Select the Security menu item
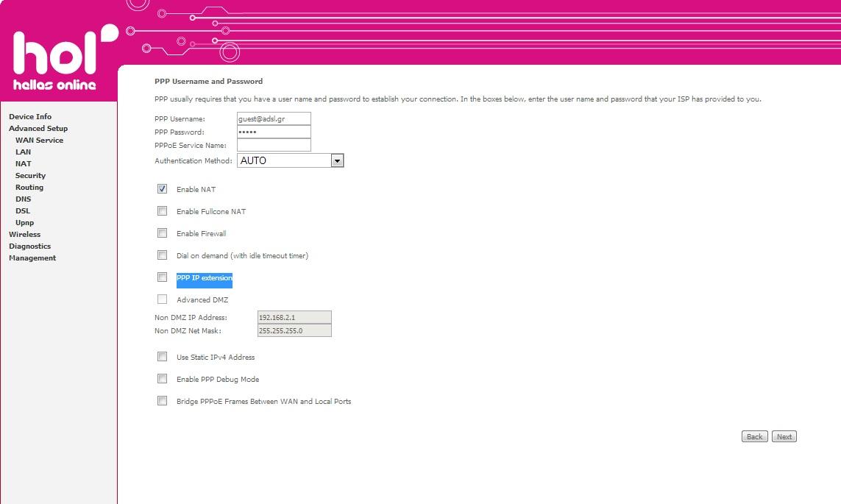 [x=30, y=175]
